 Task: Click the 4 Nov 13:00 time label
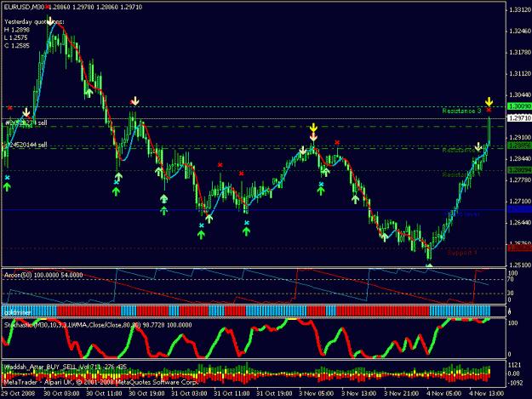486,393
